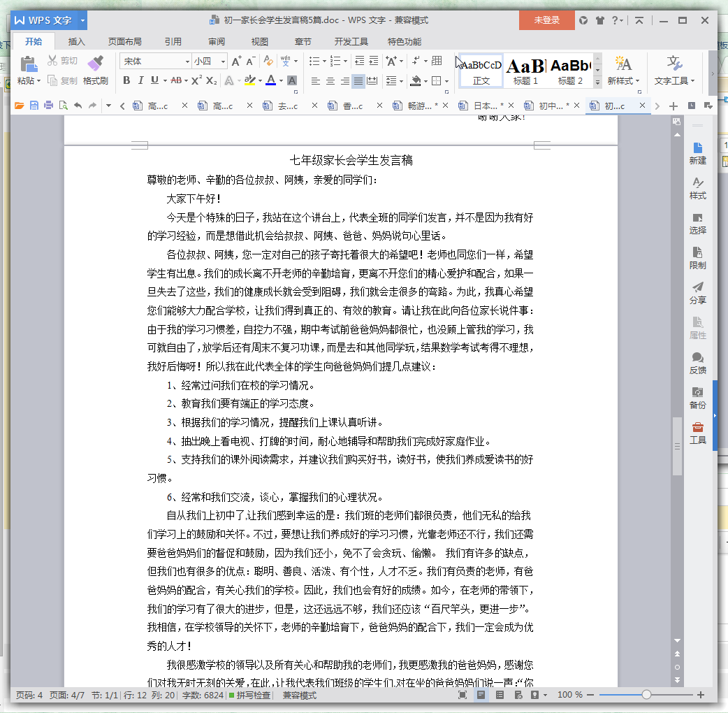Switch to the 引用 ribbon tab

(x=173, y=42)
